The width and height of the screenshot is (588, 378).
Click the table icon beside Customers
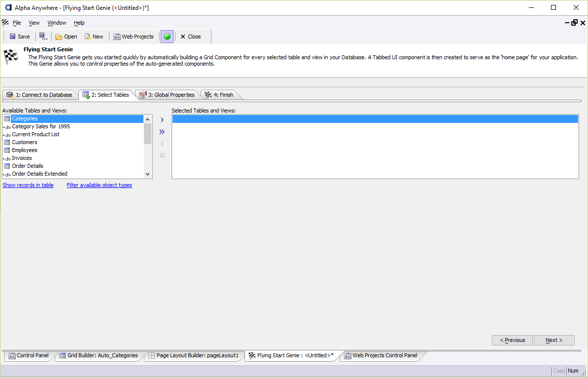tap(7, 142)
